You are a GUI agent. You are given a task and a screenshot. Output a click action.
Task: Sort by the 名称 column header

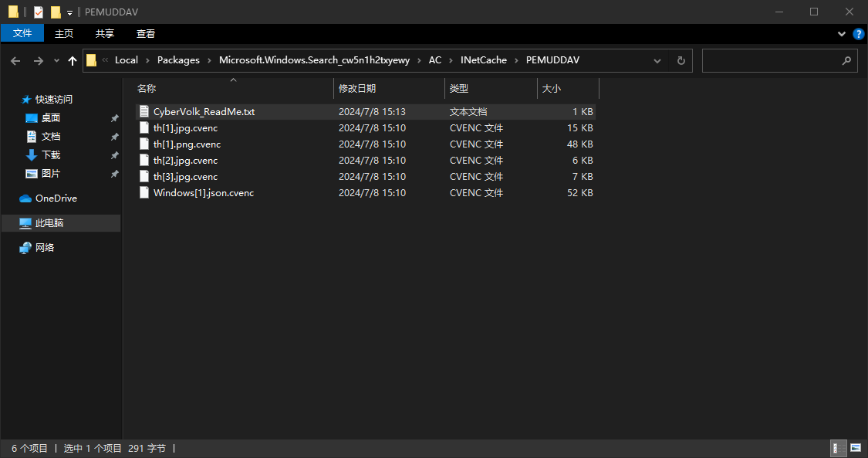[x=233, y=89]
